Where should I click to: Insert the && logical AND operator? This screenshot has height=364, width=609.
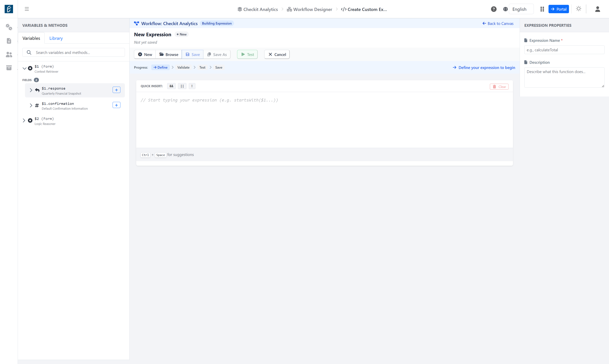pyautogui.click(x=171, y=86)
